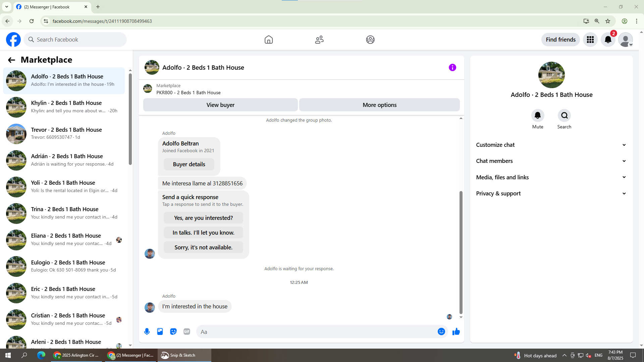This screenshot has height=362, width=644.
Task: Expand the Chat members section
Action: (551, 161)
